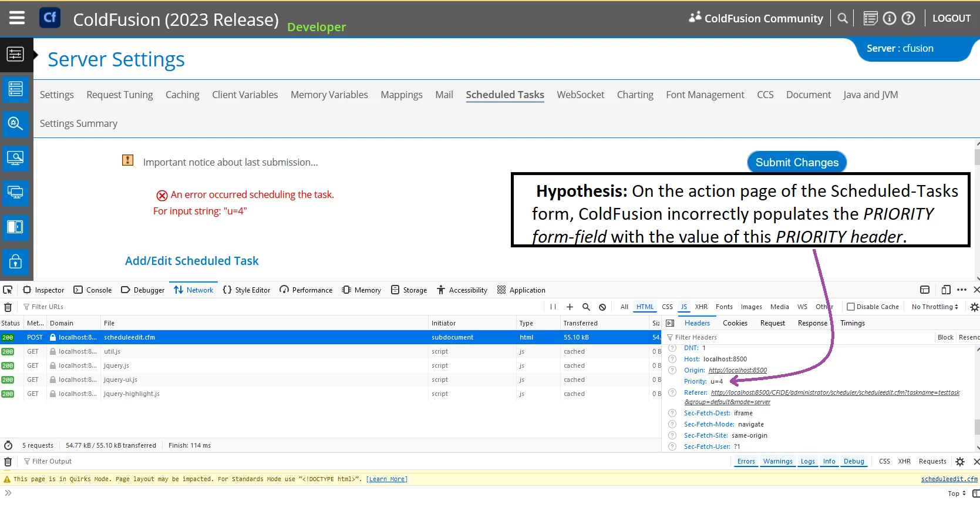This screenshot has height=507, width=980.
Task: Open the Security padlock sidebar icon
Action: [15, 261]
